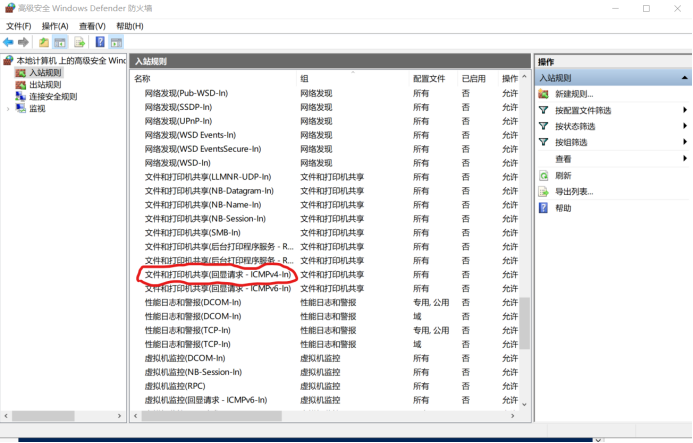This screenshot has height=443, width=693.
Task: Click the rules list vertical scrollbar thumb
Action: tap(524, 323)
